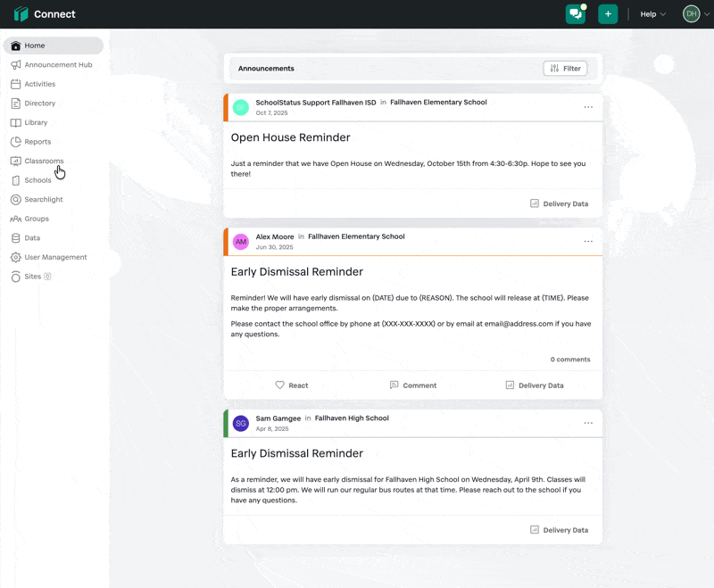Select the Home icon in sidebar
This screenshot has height=588, width=714.
pyautogui.click(x=16, y=46)
